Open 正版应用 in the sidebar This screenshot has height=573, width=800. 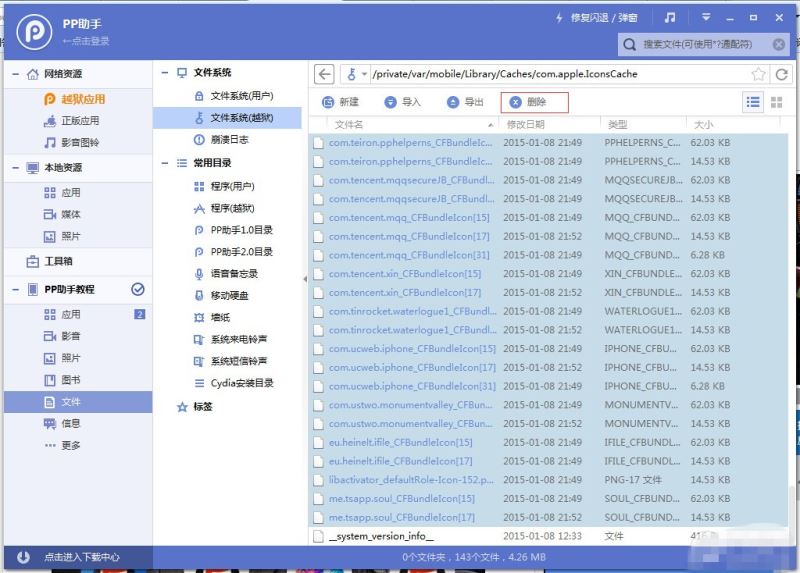71,121
